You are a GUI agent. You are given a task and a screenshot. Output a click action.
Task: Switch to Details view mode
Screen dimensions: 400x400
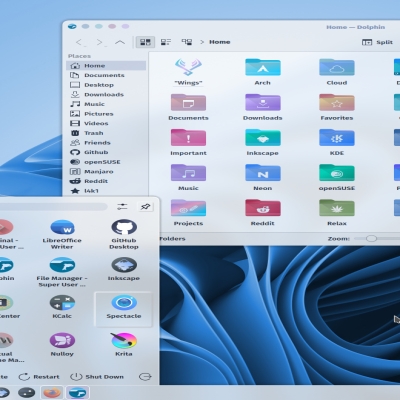tap(186, 42)
